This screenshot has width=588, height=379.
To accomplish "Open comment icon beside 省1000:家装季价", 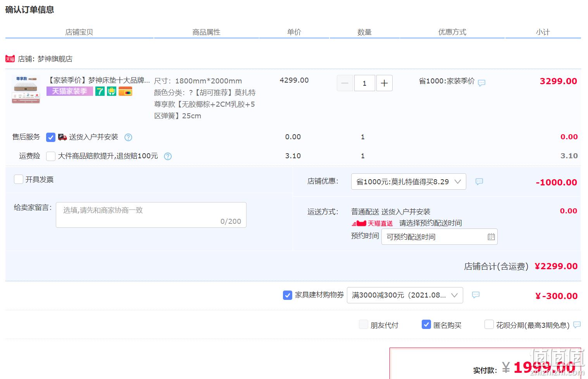I will coord(481,83).
